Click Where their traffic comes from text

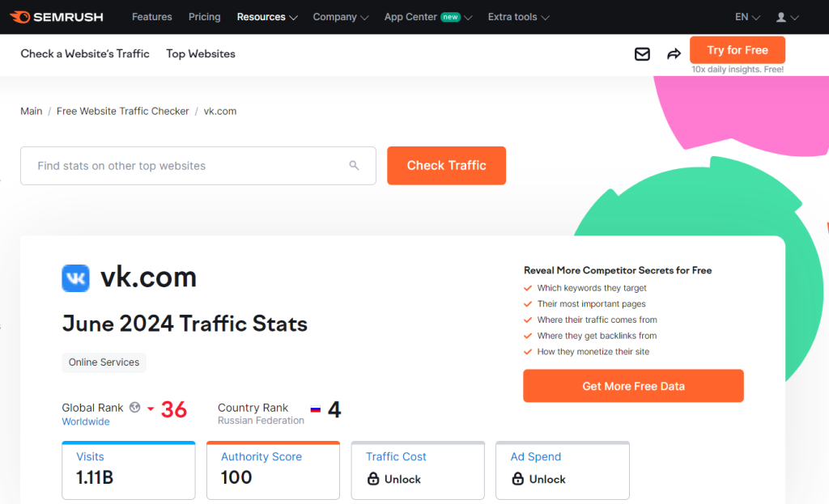pyautogui.click(x=597, y=320)
